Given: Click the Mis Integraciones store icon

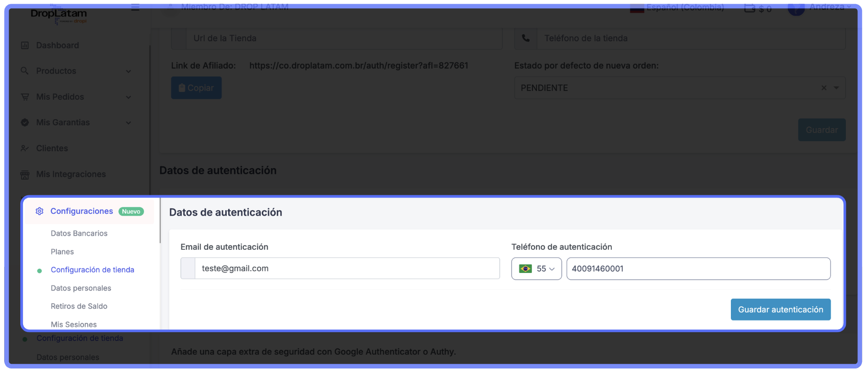Looking at the screenshot, I should click(x=25, y=175).
